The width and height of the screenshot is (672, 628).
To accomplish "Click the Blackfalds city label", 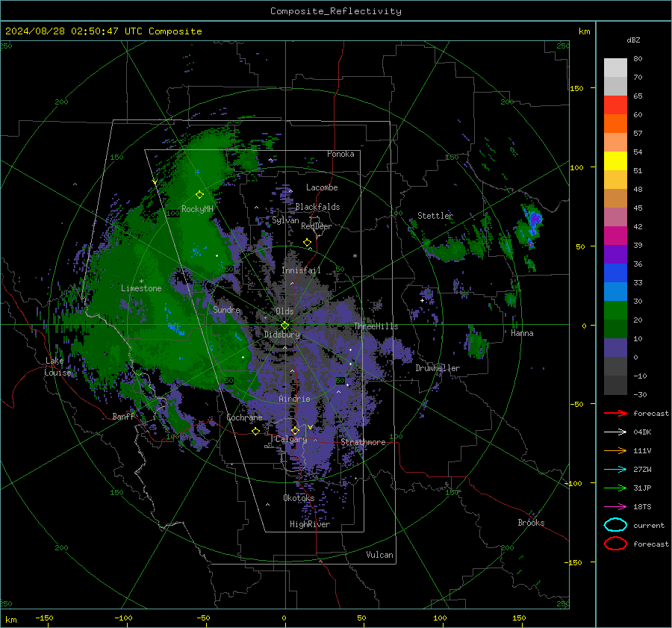I will tap(317, 207).
